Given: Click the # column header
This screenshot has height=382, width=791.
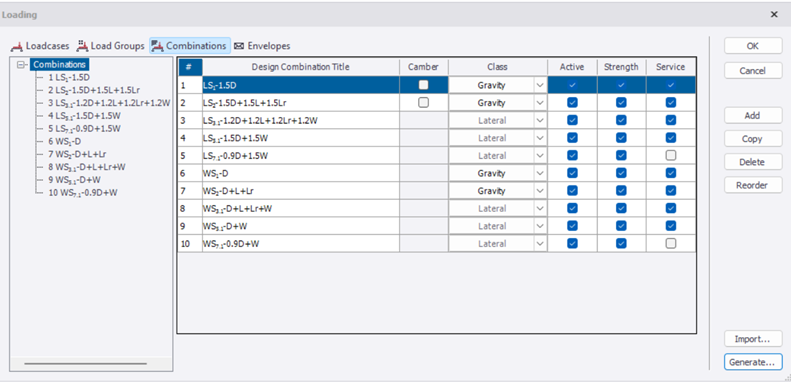Looking at the screenshot, I should coord(190,67).
